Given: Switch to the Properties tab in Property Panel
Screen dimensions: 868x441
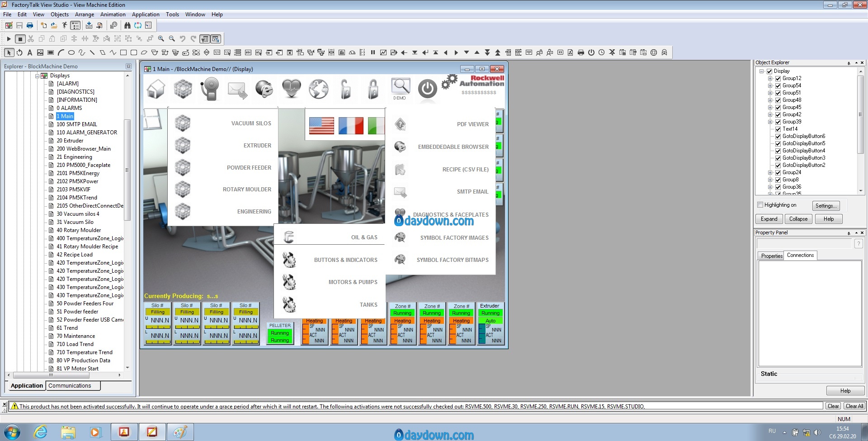Looking at the screenshot, I should click(771, 256).
